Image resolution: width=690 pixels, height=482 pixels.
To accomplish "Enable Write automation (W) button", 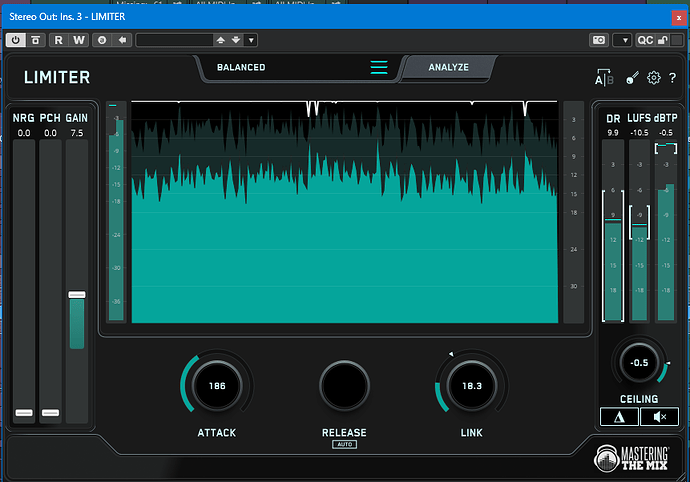I will pos(79,40).
